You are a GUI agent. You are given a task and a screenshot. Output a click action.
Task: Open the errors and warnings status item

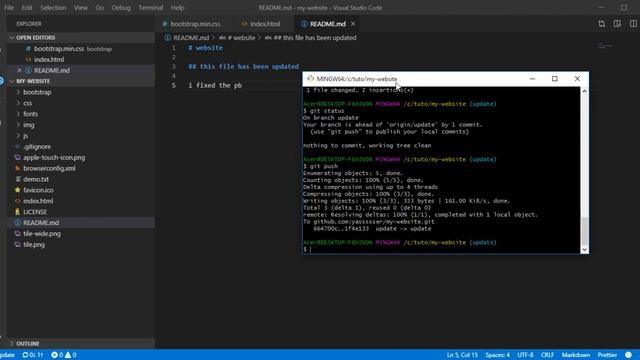pyautogui.click(x=64, y=355)
